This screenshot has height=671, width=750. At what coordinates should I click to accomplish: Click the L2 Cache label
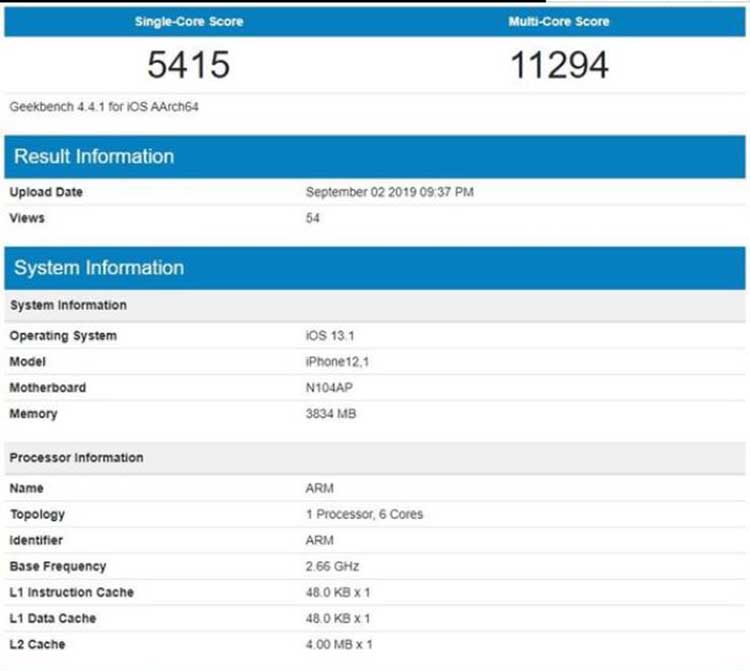point(37,644)
